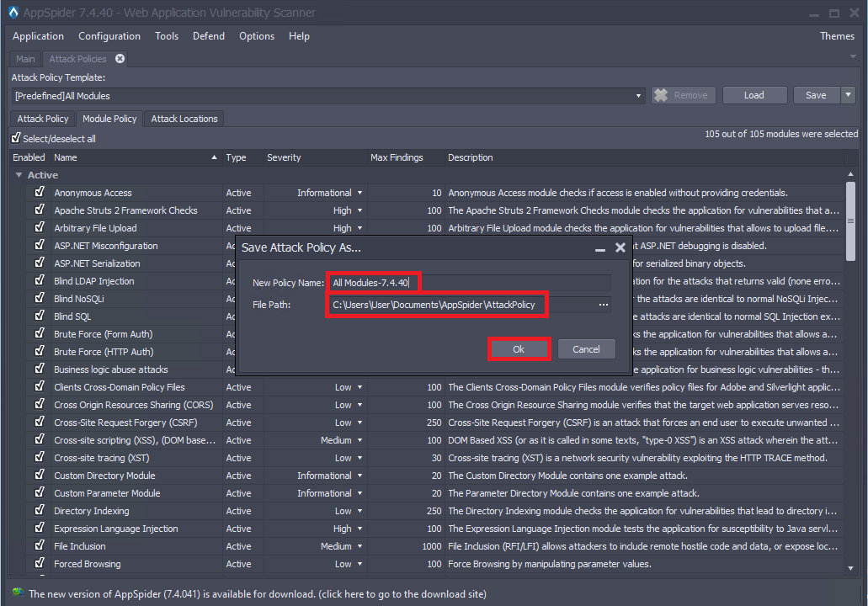Click the Name column sort arrow
This screenshot has height=606, width=868.
click(215, 157)
